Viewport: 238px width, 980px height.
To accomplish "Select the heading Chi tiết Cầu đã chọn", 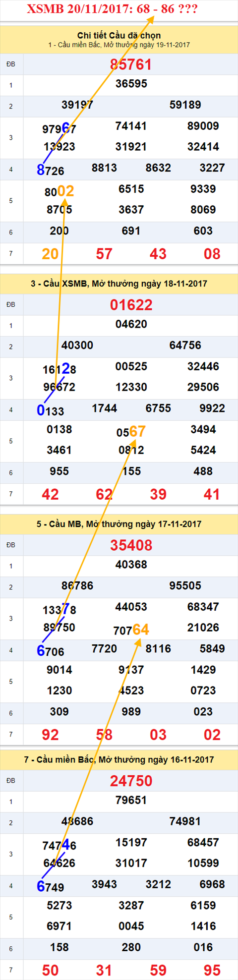I will (x=119, y=35).
